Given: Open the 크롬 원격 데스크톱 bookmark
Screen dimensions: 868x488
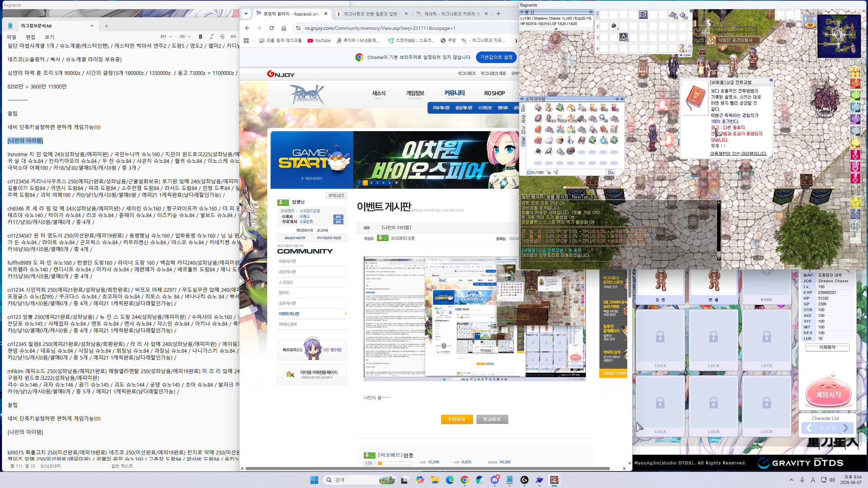Looking at the screenshot, I should [x=280, y=40].
